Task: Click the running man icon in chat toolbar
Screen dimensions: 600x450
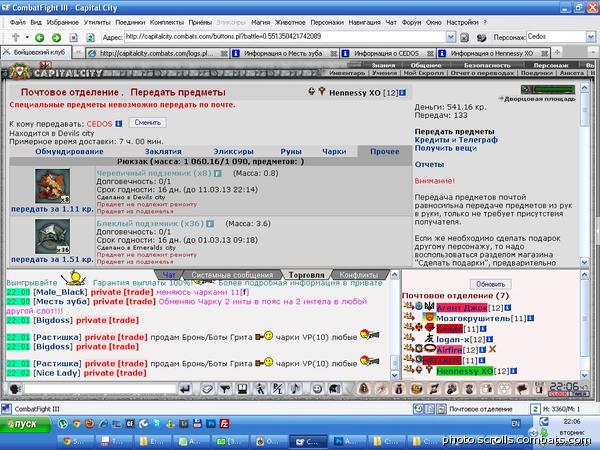Action: [260, 389]
